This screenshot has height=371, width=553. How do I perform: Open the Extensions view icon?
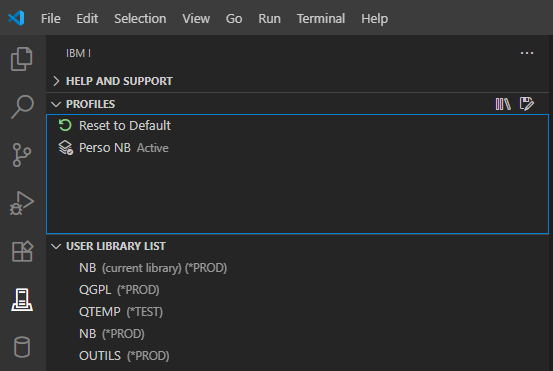click(22, 251)
